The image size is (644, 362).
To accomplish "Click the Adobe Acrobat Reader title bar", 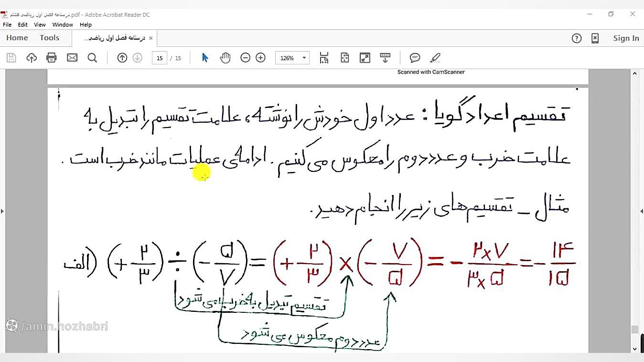I will click(322, 14).
